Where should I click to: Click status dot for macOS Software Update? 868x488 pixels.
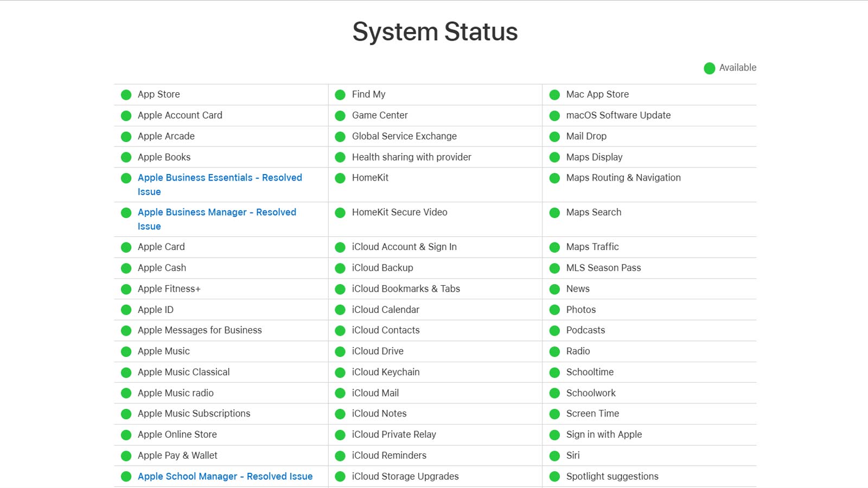pyautogui.click(x=554, y=115)
